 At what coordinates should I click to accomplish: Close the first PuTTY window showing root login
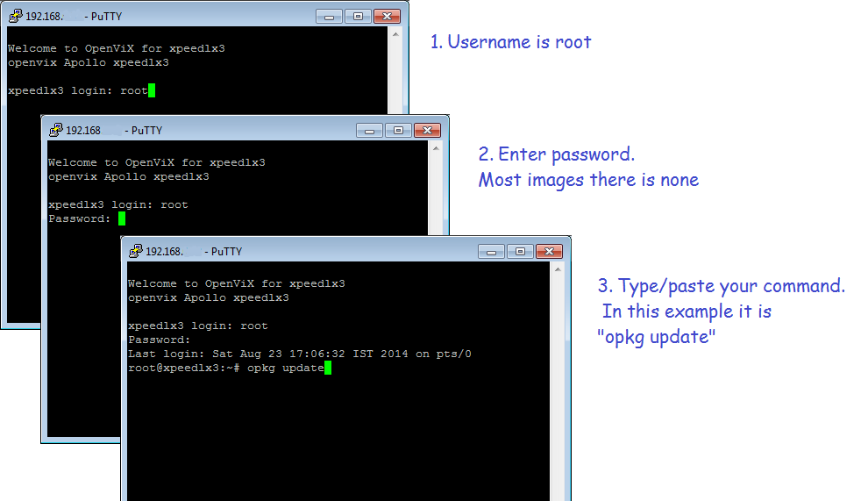click(x=387, y=17)
